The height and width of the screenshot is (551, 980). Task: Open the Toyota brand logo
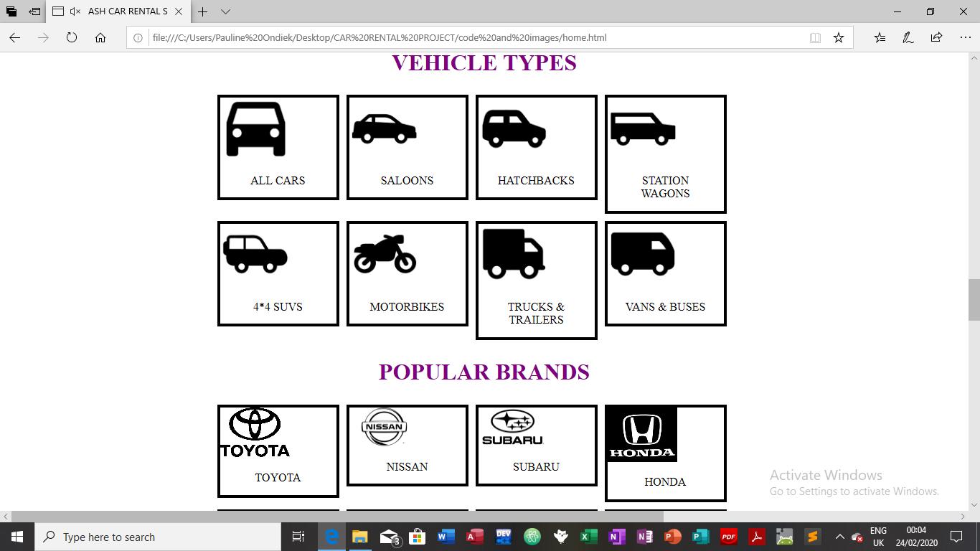click(x=255, y=433)
